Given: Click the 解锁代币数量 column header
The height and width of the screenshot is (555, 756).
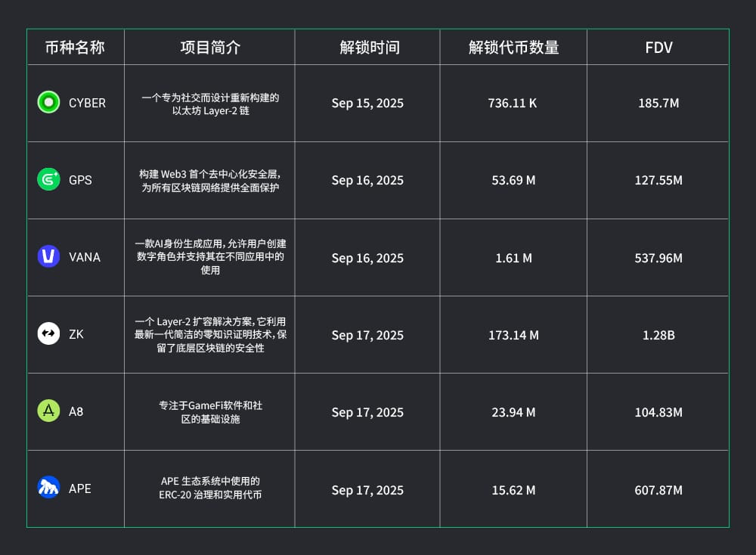Looking at the screenshot, I should click(x=513, y=48).
